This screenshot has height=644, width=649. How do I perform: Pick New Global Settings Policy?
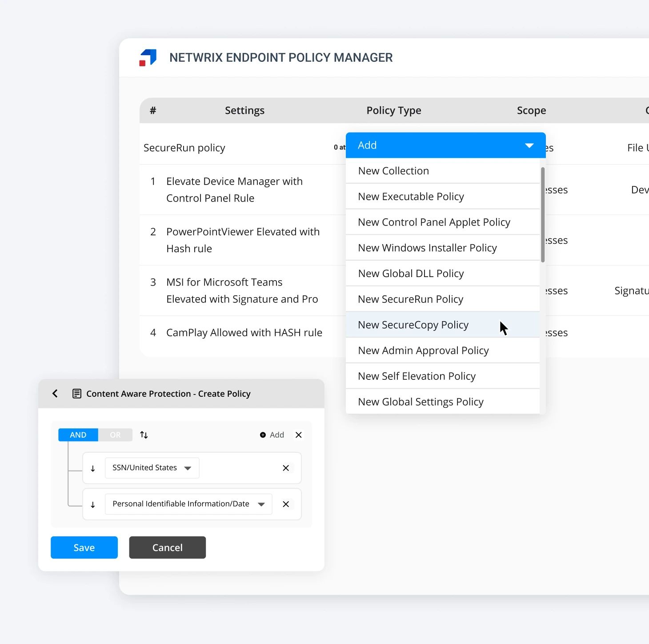(443, 402)
